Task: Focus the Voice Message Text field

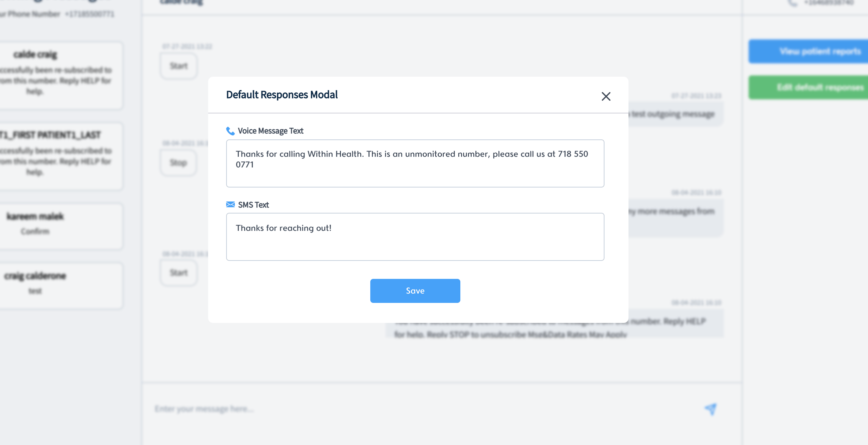Action: point(415,163)
